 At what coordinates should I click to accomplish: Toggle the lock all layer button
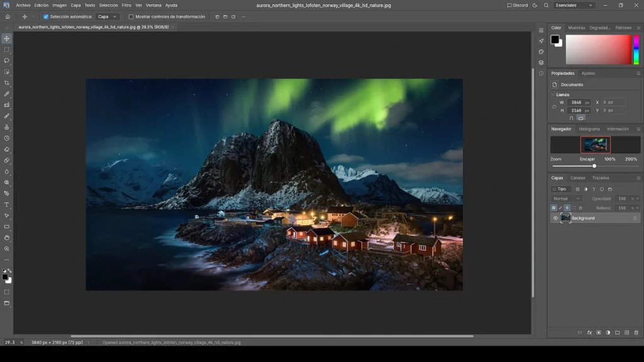(580, 208)
